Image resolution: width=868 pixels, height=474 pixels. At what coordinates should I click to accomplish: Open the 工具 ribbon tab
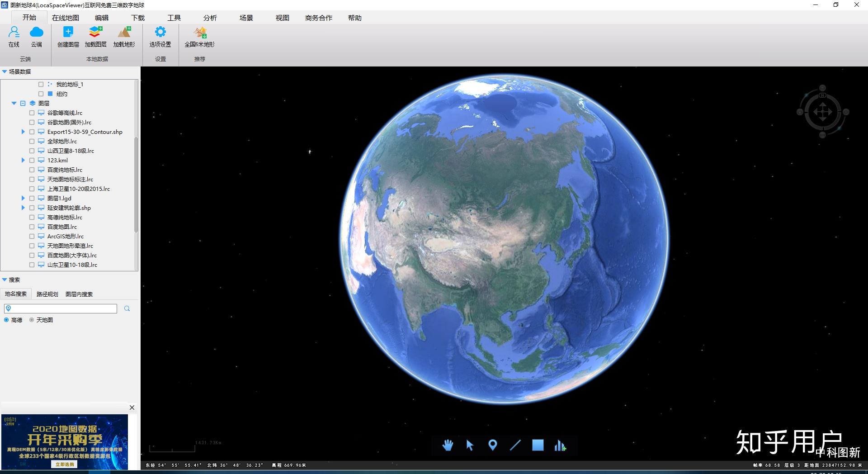(174, 18)
